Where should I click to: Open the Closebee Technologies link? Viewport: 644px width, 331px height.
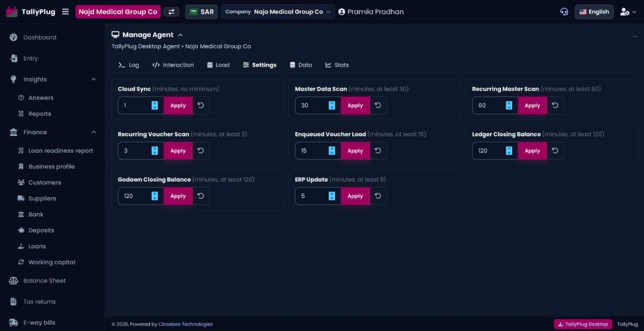pyautogui.click(x=186, y=324)
